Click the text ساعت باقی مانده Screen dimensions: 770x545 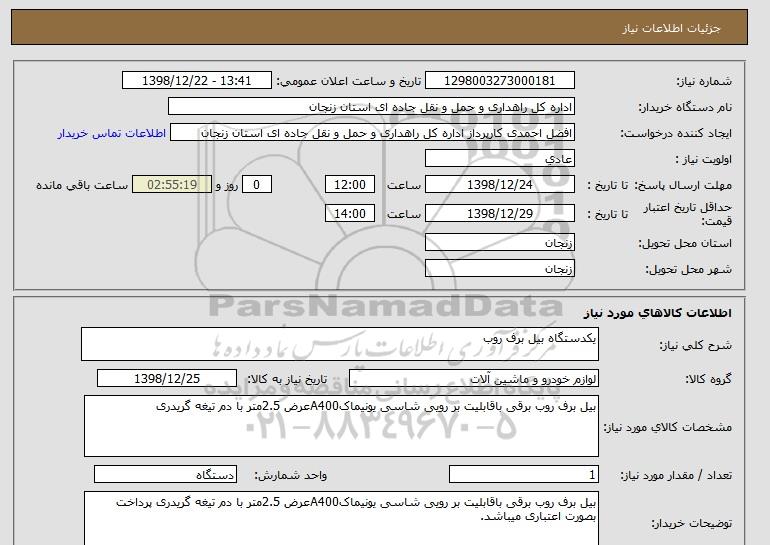point(82,185)
